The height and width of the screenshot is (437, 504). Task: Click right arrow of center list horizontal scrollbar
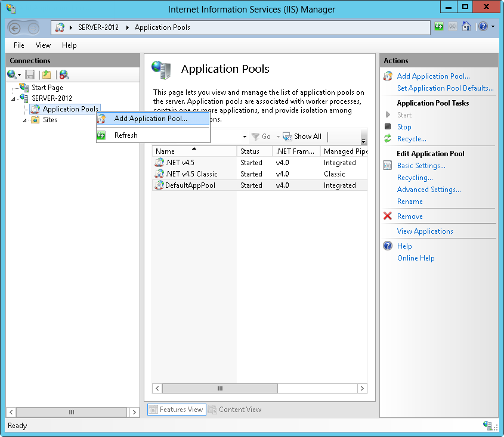pos(362,388)
